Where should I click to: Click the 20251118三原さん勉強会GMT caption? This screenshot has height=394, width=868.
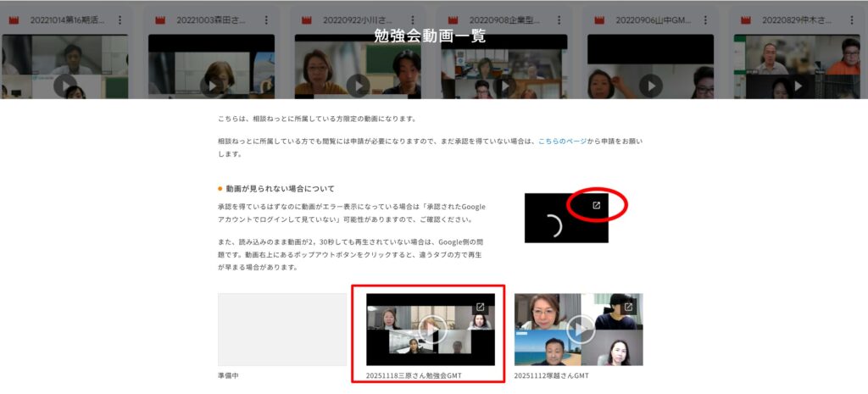pos(414,375)
